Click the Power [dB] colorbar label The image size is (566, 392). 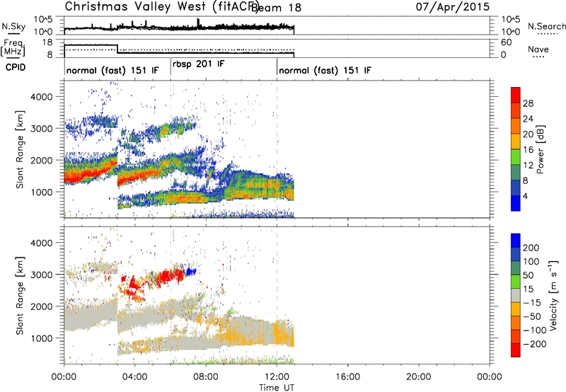[x=540, y=149]
